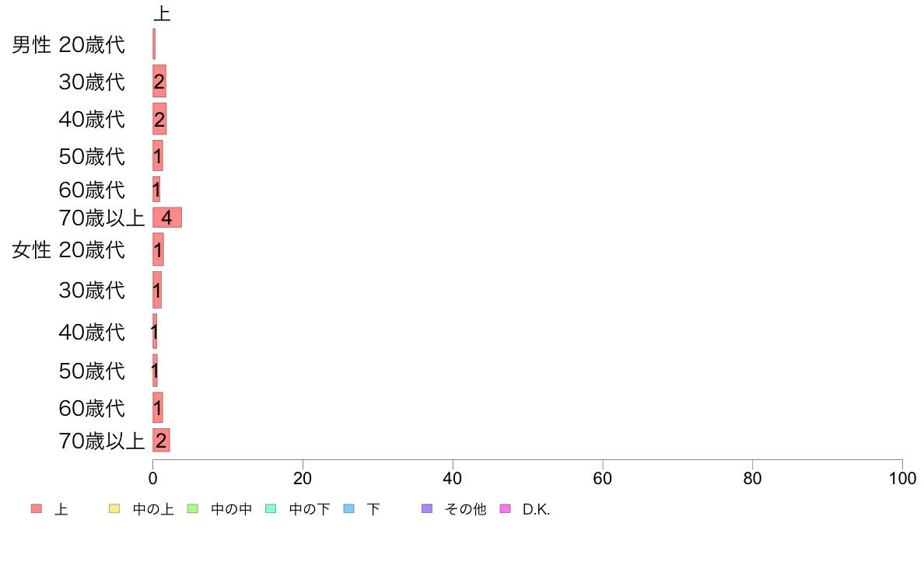Select the 女性 70歳以上 bar showing 2

pos(162,440)
